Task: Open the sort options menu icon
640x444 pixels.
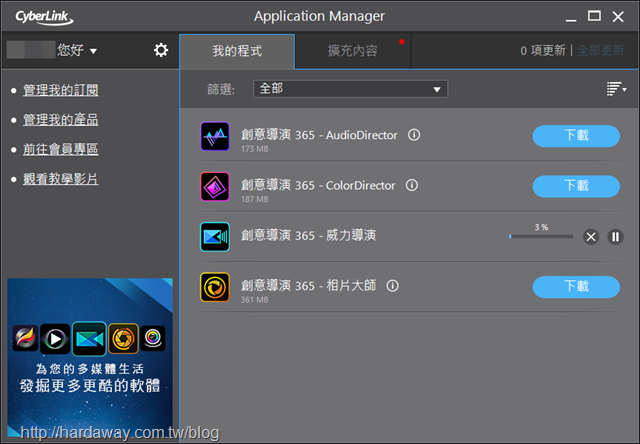Action: (x=616, y=89)
